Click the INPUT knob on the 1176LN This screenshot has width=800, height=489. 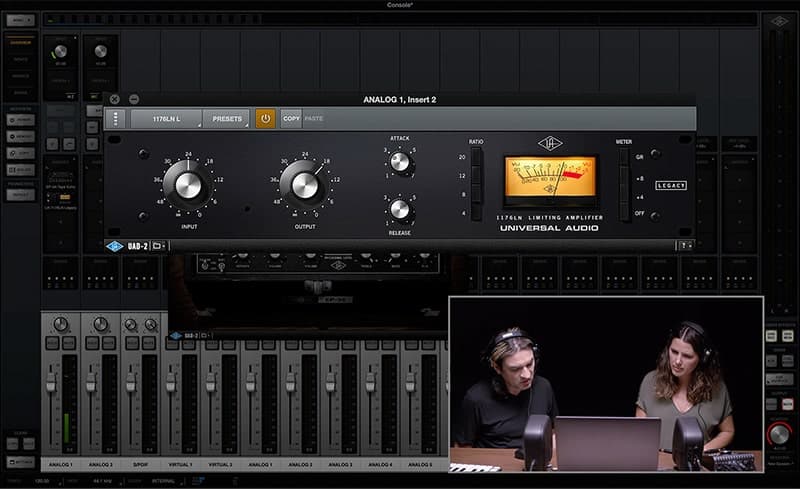click(x=188, y=185)
